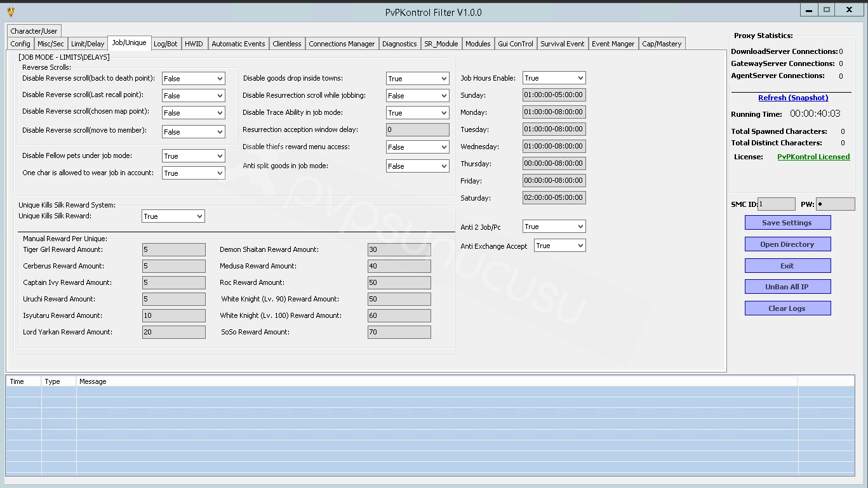
Task: Click the Sunday job hours field
Action: [x=554, y=95]
